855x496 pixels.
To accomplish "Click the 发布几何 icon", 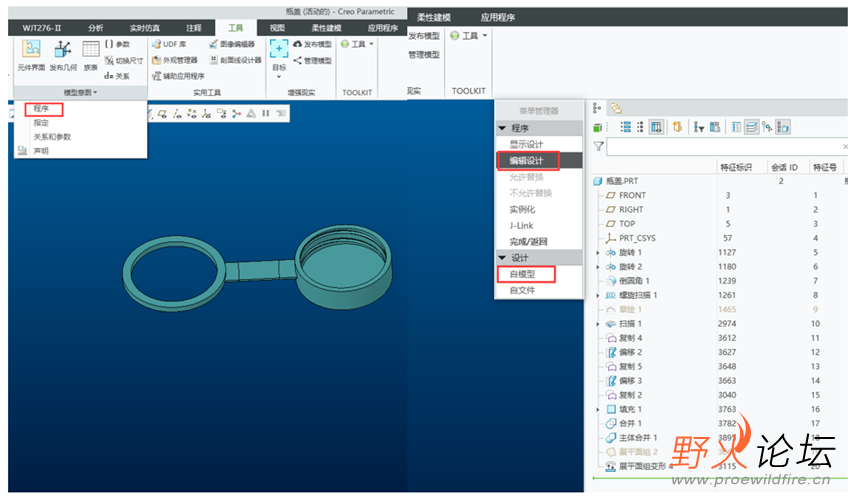I will tap(63, 55).
